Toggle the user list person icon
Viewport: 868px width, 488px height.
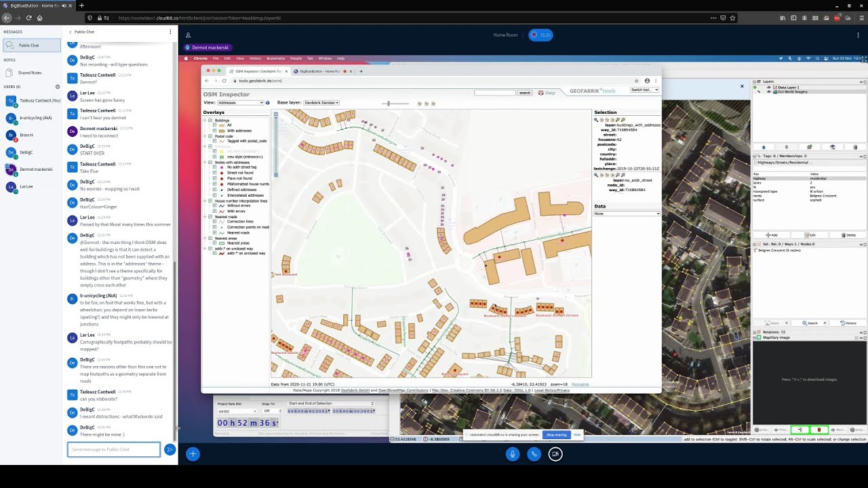188,35
